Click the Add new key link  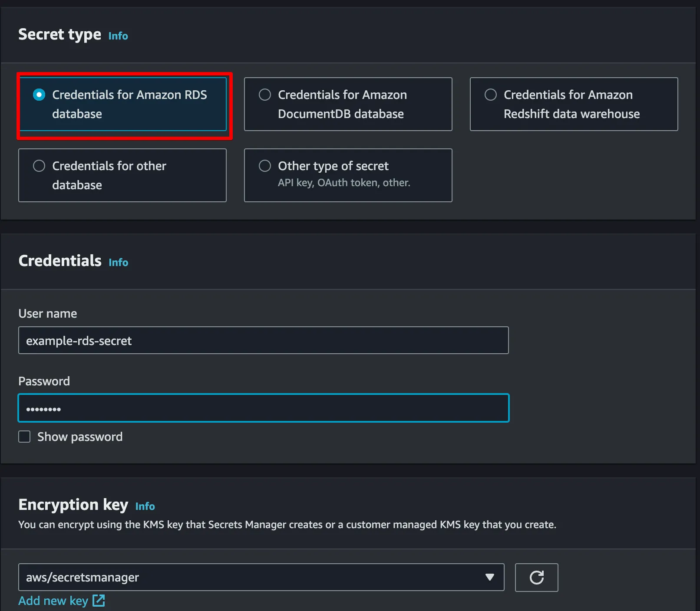53,601
